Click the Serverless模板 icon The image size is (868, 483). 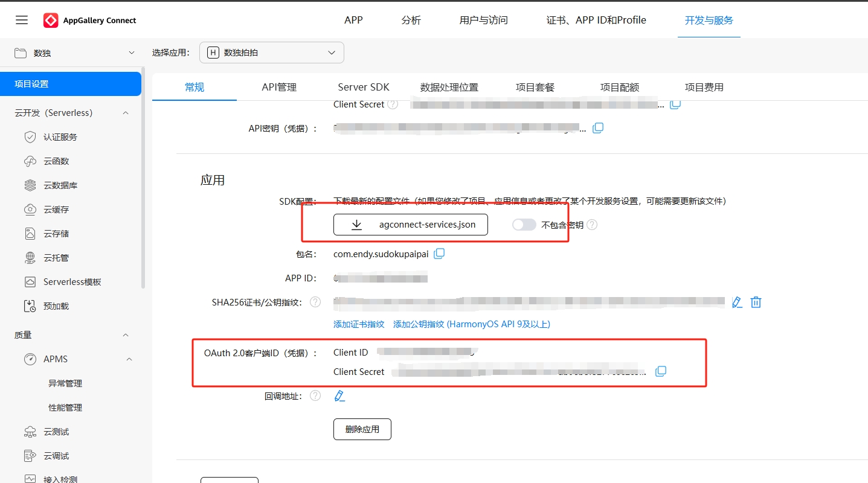click(x=30, y=282)
